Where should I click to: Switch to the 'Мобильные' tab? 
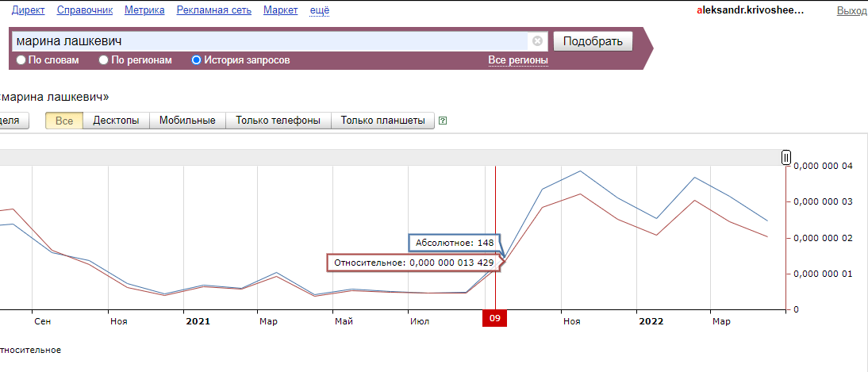[x=187, y=121]
